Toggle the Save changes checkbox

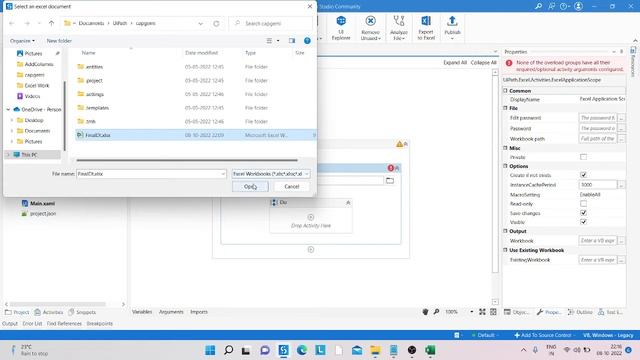pos(583,213)
